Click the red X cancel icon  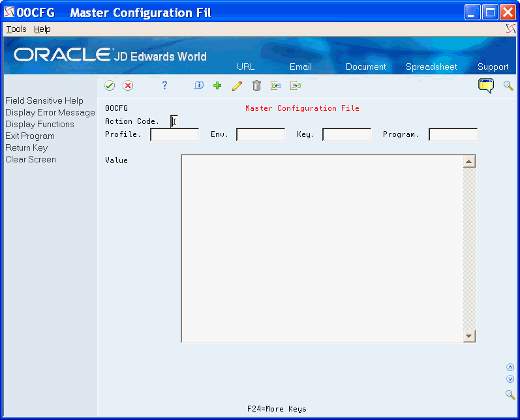[128, 85]
